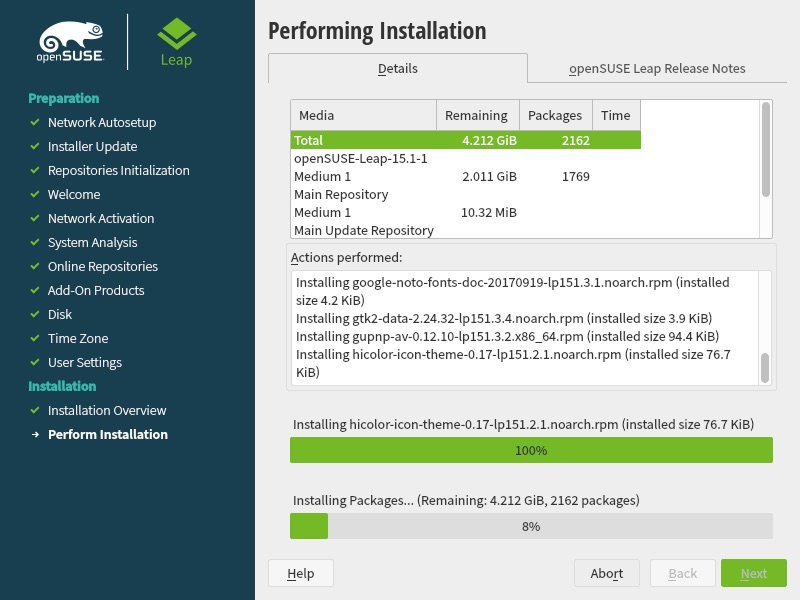Switch to the Details tab
The image size is (800, 600).
coord(397,68)
